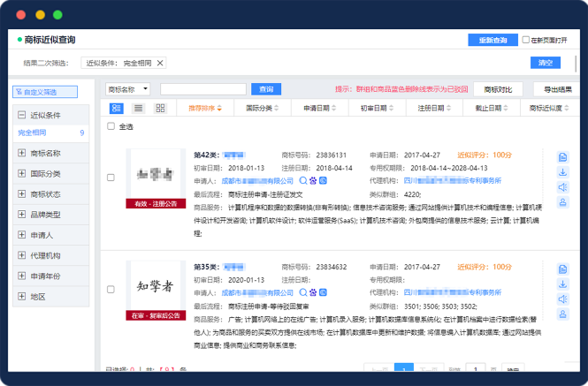Click the 查询 search button
Screen dimensions: 588x386
[x=266, y=89]
